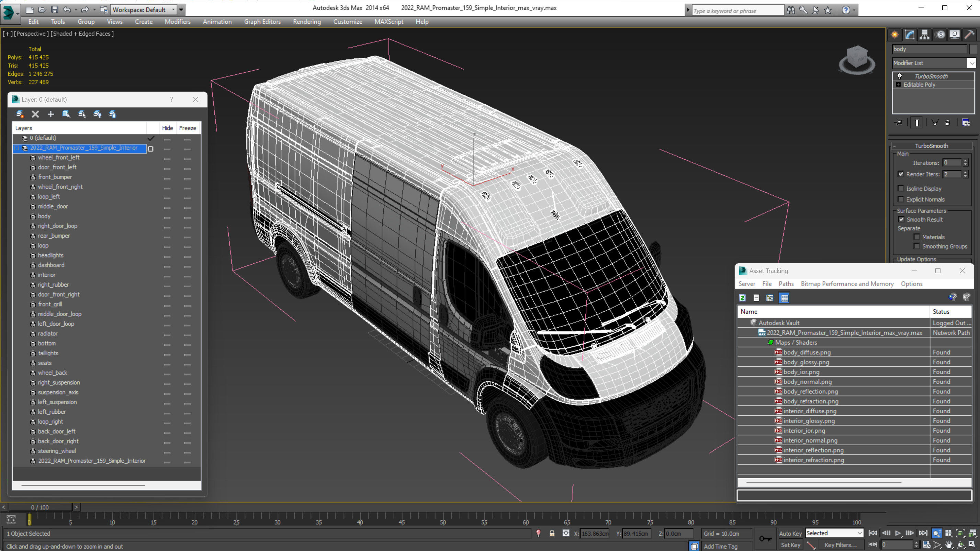The width and height of the screenshot is (980, 551).
Task: Click Pan View hand icon
Action: (x=948, y=544)
